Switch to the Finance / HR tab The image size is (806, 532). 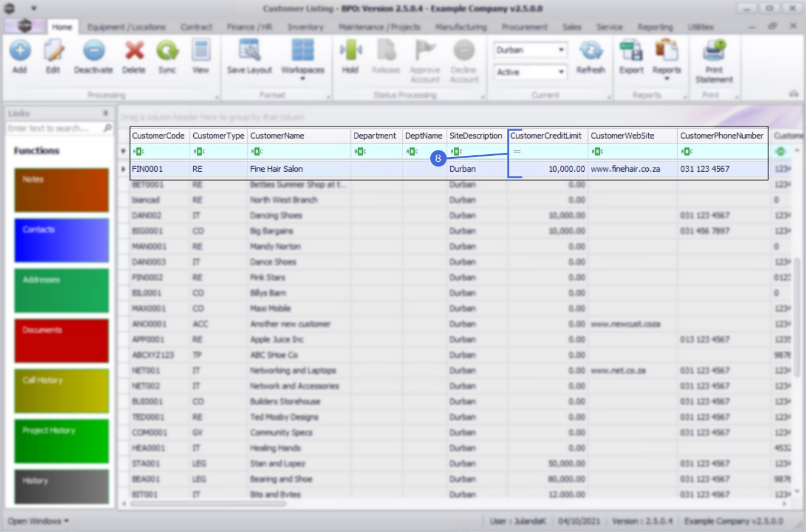(x=249, y=27)
